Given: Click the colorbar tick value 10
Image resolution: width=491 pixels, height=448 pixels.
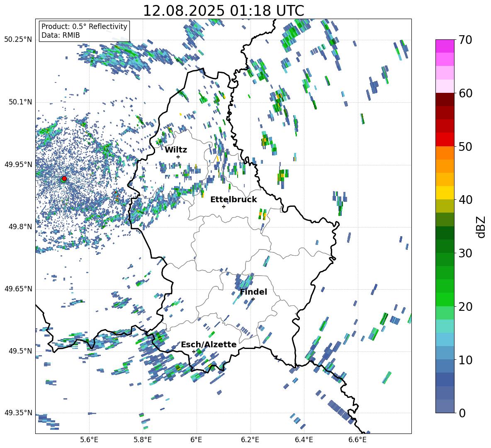Looking at the screenshot, I should [x=465, y=360].
